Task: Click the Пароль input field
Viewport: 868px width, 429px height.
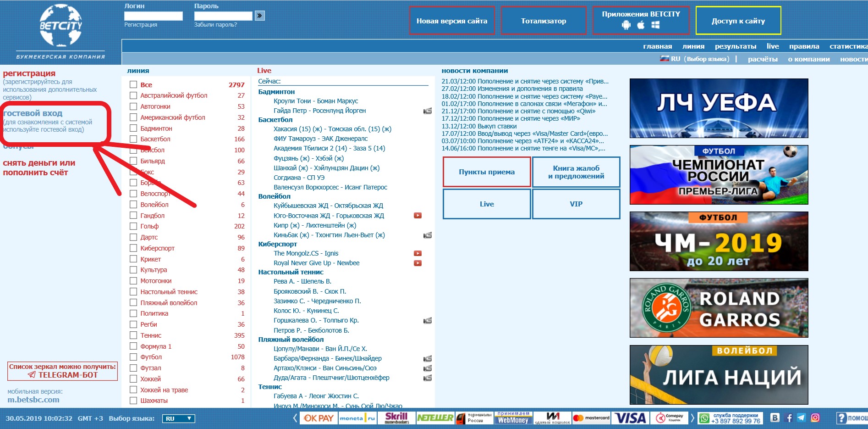Action: (223, 16)
